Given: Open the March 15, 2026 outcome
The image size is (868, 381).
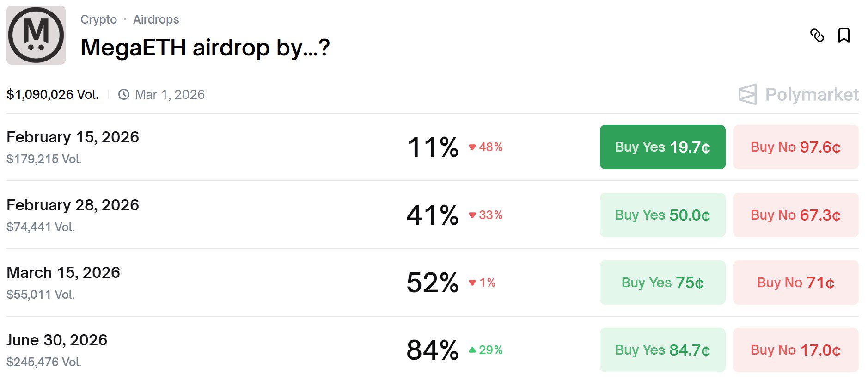Looking at the screenshot, I should click(x=63, y=272).
